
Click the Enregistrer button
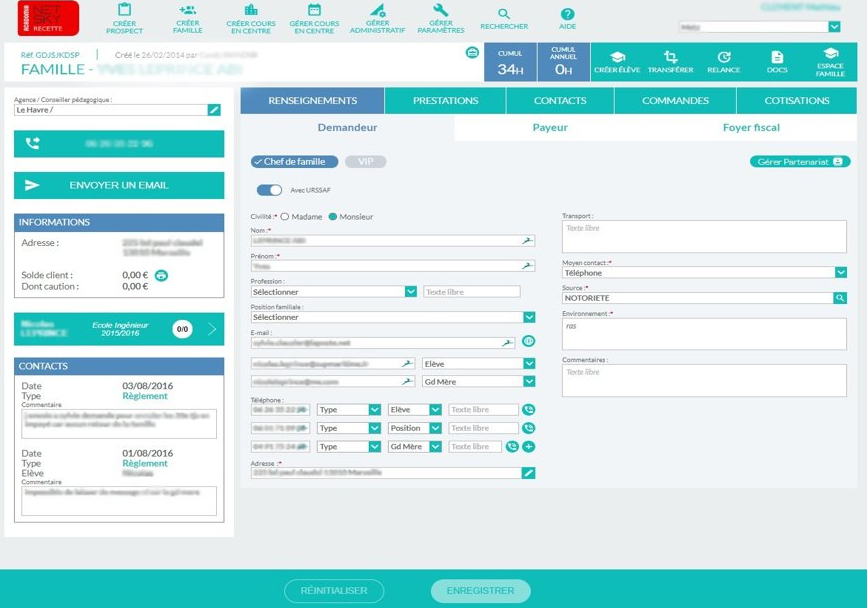pyautogui.click(x=480, y=590)
